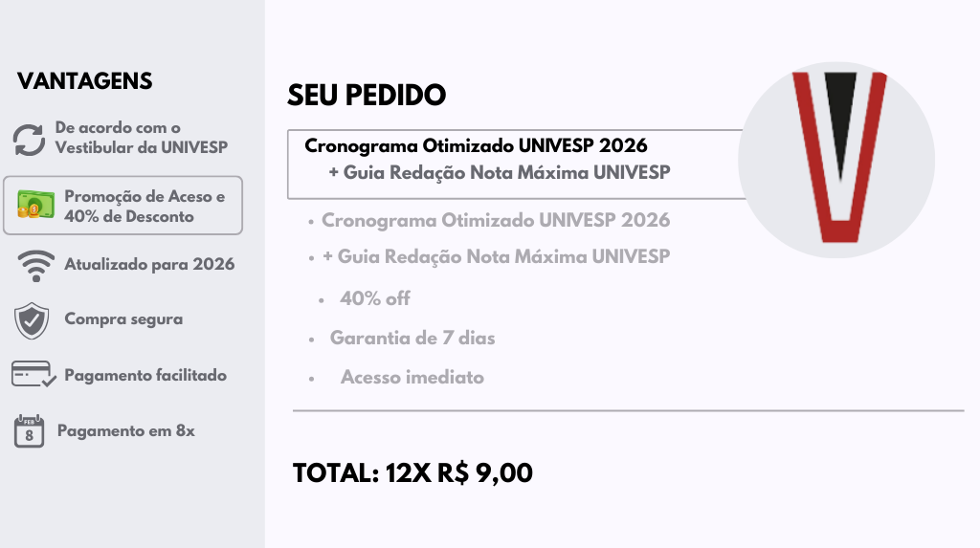Image resolution: width=980 pixels, height=548 pixels.
Task: Click the 40% off list item
Action: pyautogui.click(x=374, y=298)
